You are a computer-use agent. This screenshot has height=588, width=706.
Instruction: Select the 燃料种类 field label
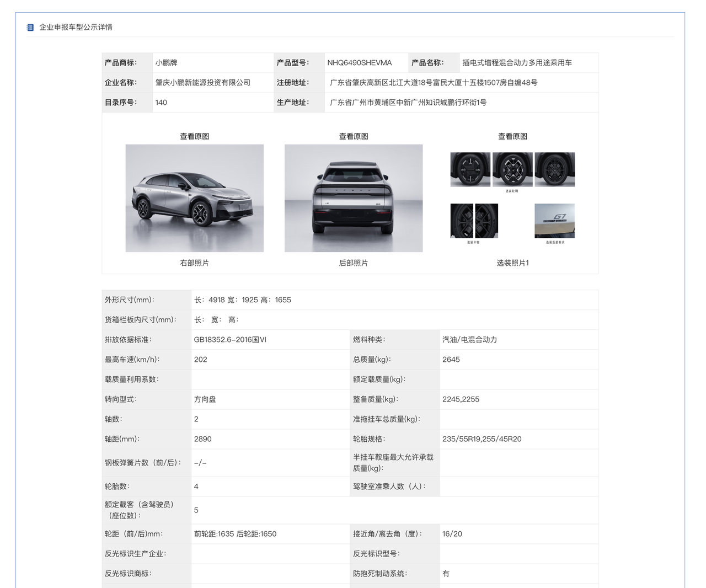(x=369, y=340)
